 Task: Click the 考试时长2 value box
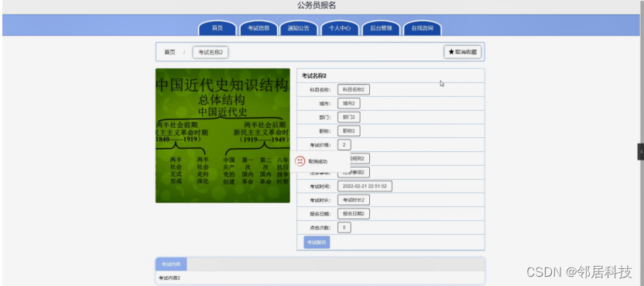click(354, 200)
